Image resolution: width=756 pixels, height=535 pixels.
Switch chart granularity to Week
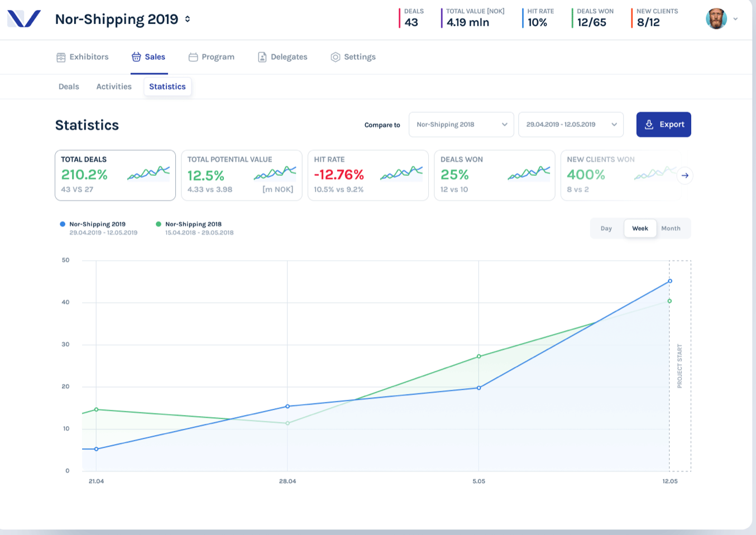coord(640,228)
